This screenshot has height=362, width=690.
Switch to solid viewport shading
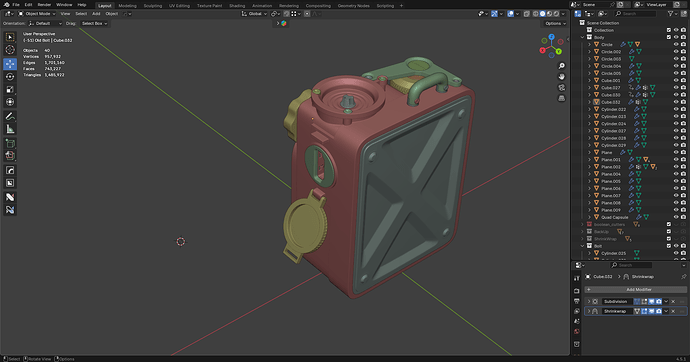tap(543, 14)
